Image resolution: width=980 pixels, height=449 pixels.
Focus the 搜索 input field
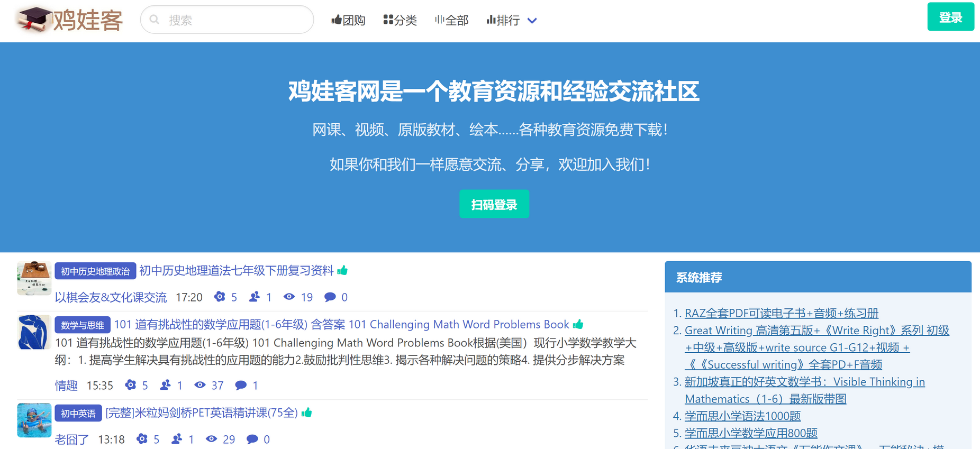coord(233,20)
